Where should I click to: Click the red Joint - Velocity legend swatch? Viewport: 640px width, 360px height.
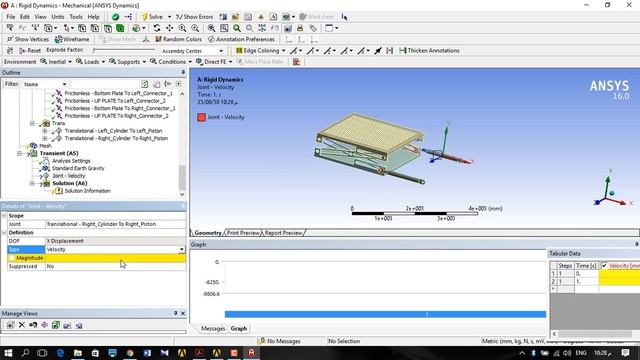[x=201, y=117]
